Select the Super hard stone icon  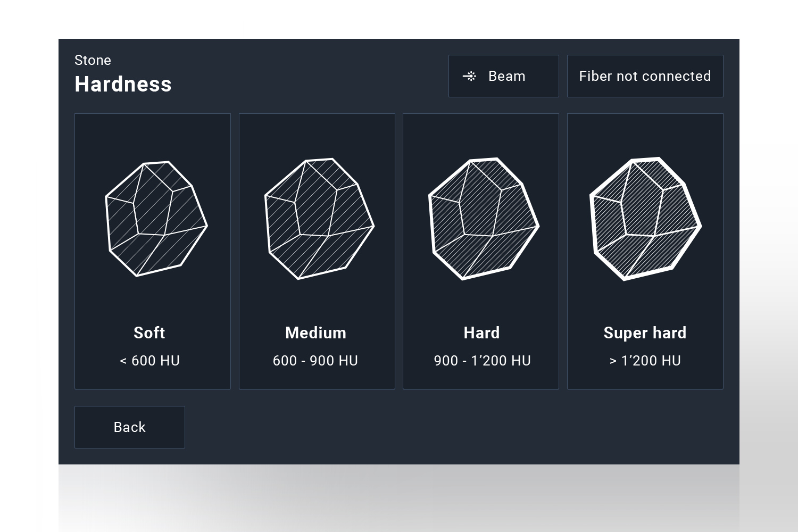click(645, 219)
